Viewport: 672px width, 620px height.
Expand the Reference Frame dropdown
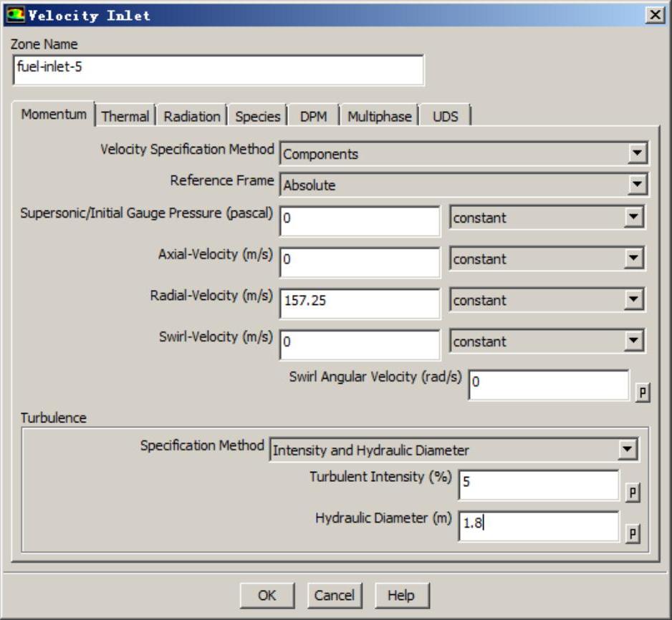pos(637,185)
